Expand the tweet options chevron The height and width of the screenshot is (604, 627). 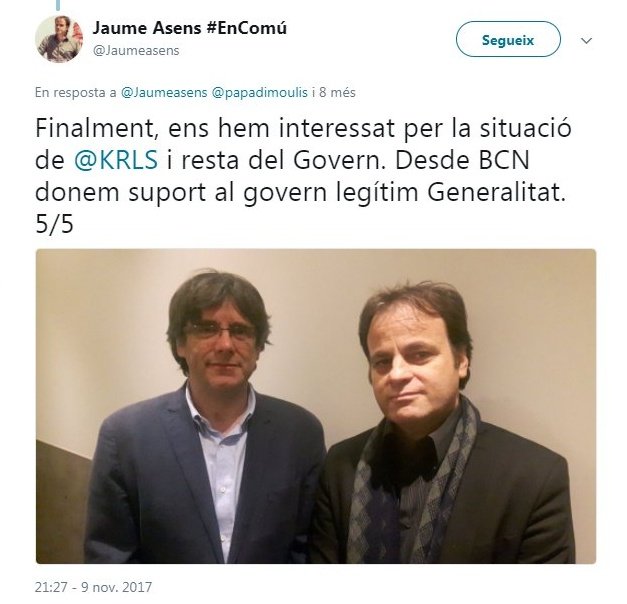[x=586, y=40]
